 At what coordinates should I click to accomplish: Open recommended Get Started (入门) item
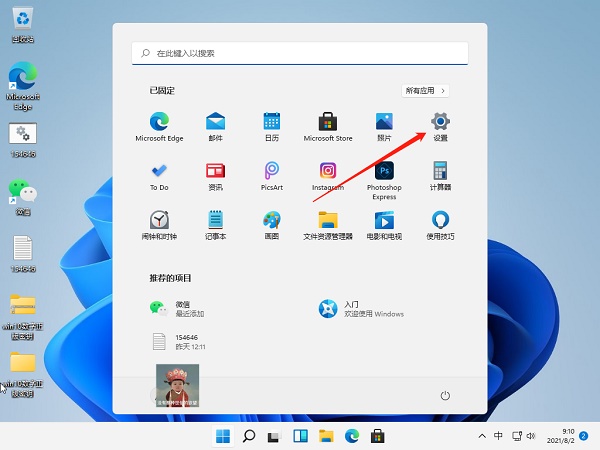coord(361,308)
